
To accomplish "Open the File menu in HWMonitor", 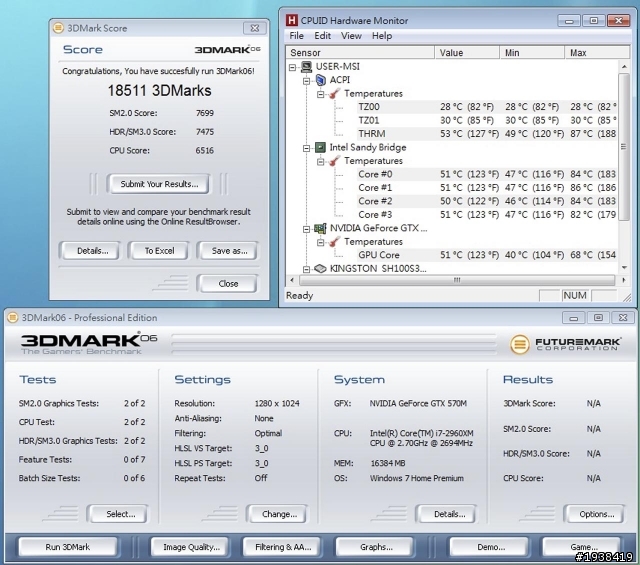I will pos(296,36).
